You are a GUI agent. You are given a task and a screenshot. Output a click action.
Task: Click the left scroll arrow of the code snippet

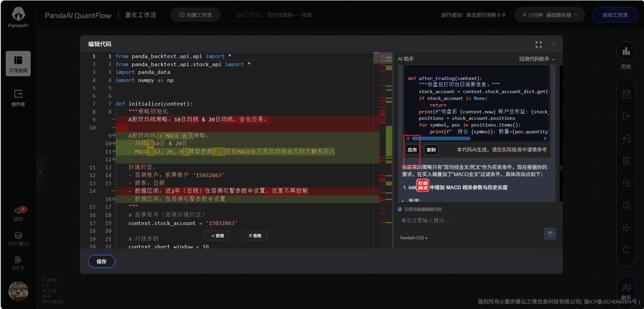(408, 139)
